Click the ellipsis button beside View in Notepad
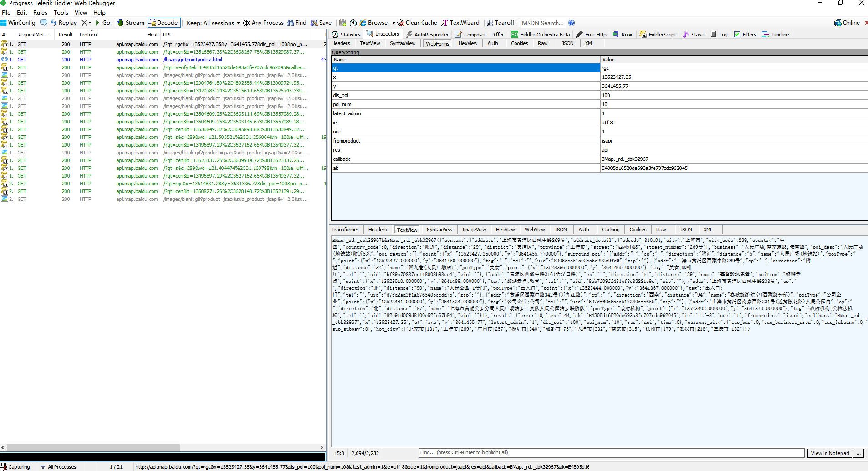868x471 pixels. coord(858,453)
